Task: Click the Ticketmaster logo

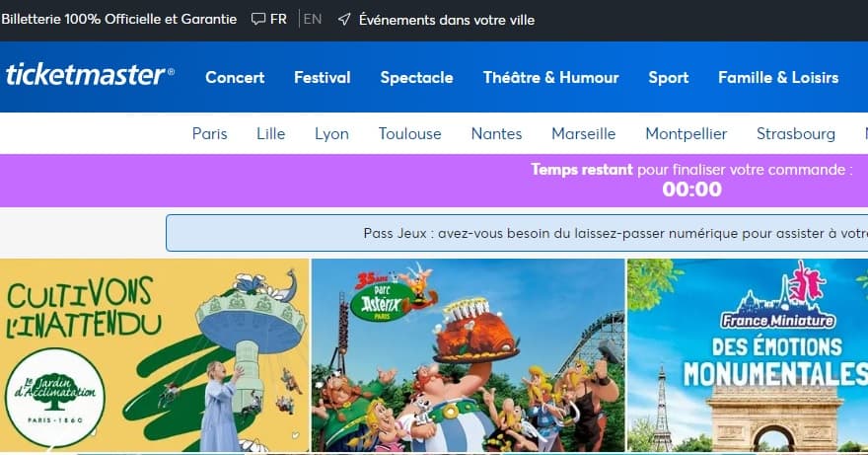Action: point(90,76)
